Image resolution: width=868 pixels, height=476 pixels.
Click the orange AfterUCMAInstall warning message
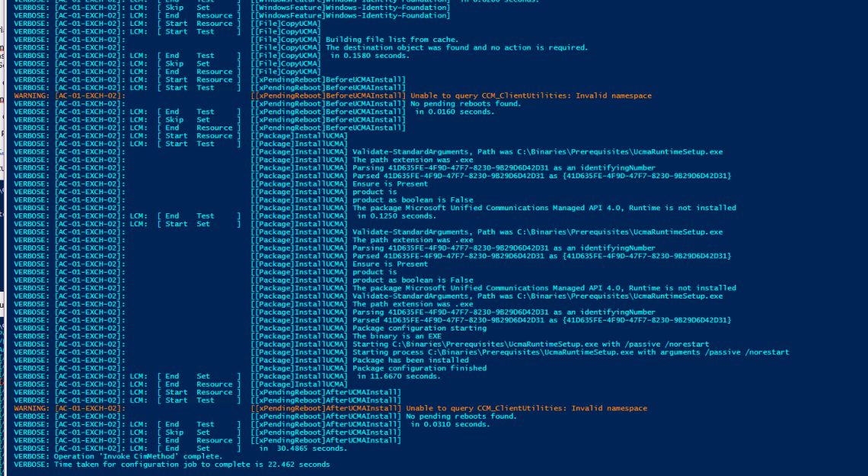(526, 408)
